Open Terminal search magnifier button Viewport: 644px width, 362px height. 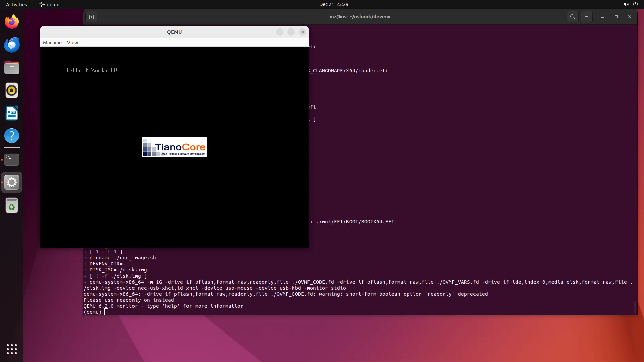click(x=573, y=17)
